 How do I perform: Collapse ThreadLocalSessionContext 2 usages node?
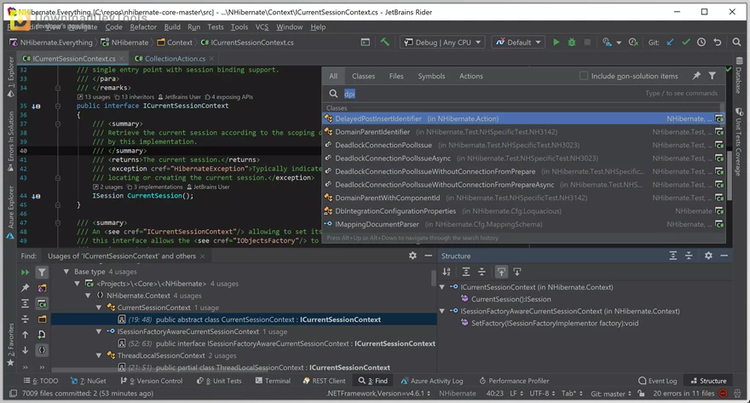(99, 355)
